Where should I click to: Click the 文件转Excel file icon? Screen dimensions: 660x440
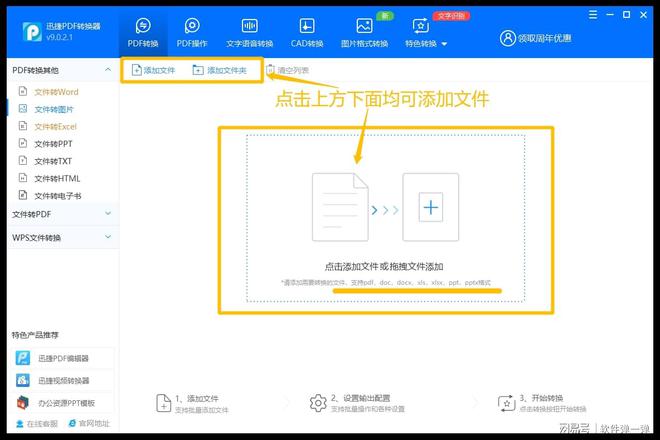[x=23, y=126]
